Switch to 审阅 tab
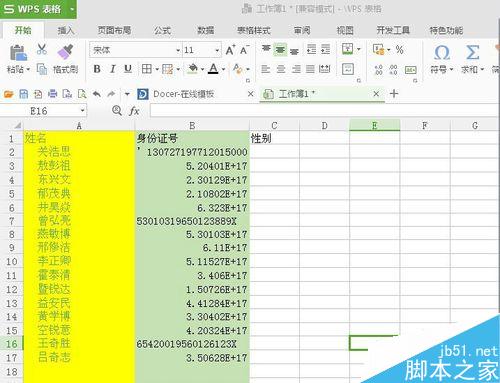This screenshot has width=500, height=383. [x=302, y=31]
